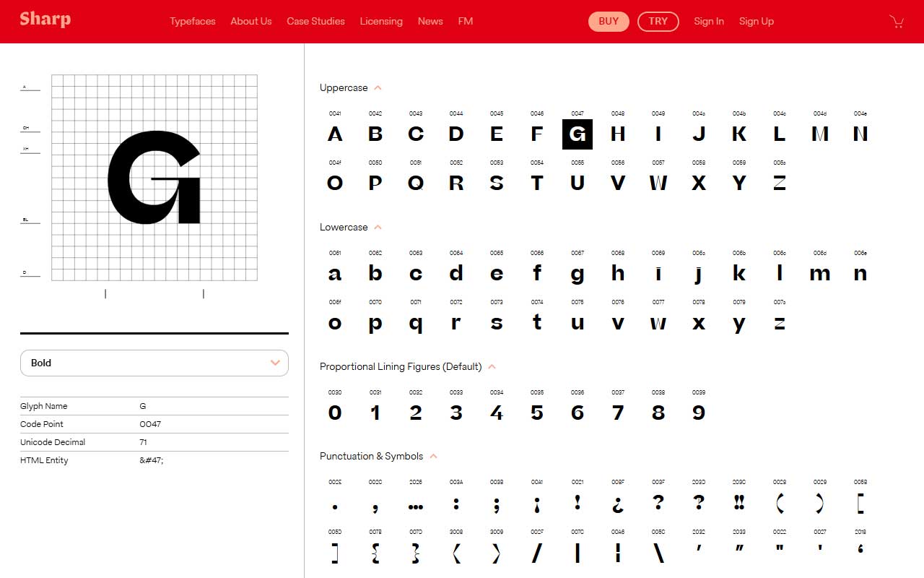Select the inverted question mark glyph

[x=618, y=504]
